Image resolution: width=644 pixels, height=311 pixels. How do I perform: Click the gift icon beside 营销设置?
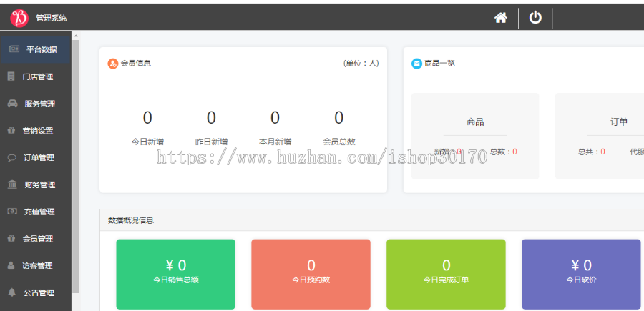11,130
